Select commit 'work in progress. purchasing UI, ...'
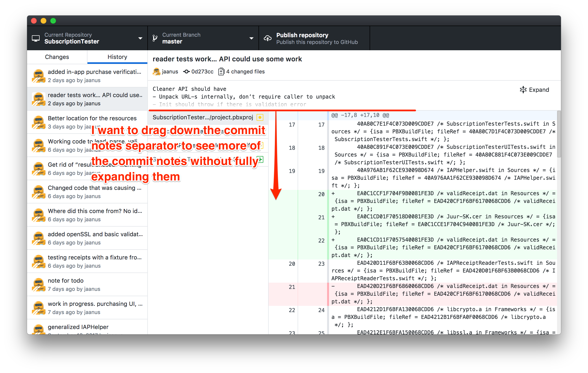Image resolution: width=588 pixels, height=373 pixels. click(x=87, y=308)
